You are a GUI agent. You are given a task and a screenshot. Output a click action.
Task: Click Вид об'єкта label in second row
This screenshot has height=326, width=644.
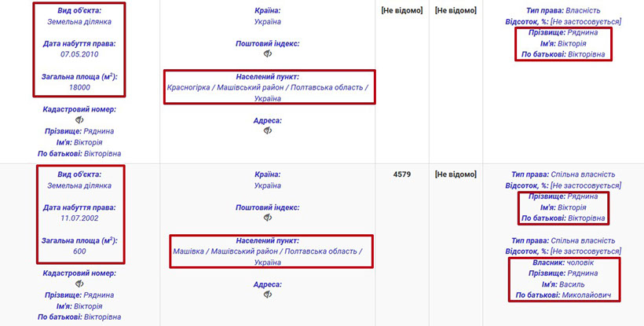(79, 174)
